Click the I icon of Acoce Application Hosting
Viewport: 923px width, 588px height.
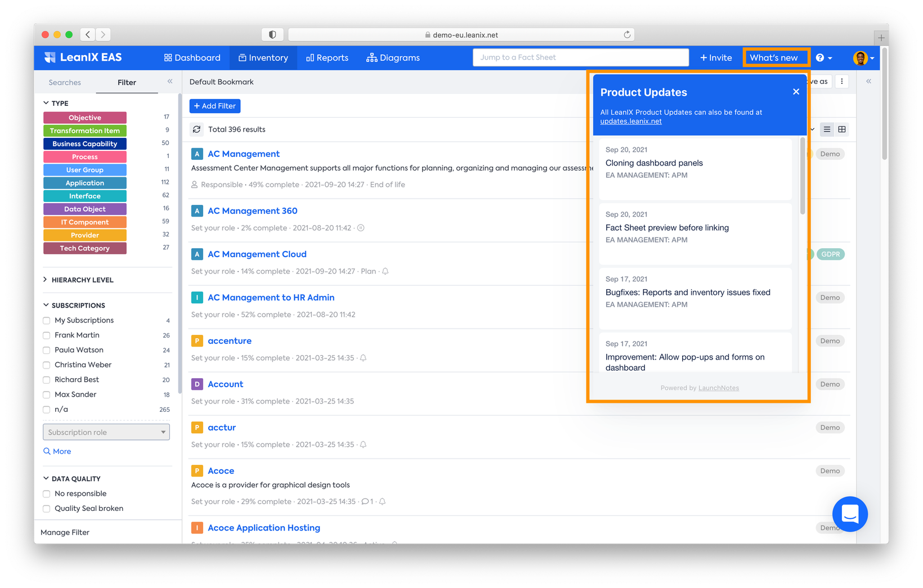197,528
